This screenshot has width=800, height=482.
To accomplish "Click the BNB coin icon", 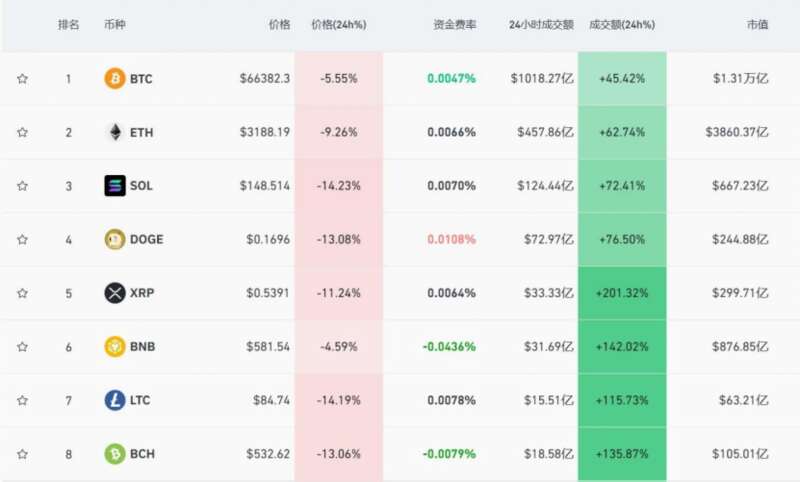I will click(x=115, y=347).
